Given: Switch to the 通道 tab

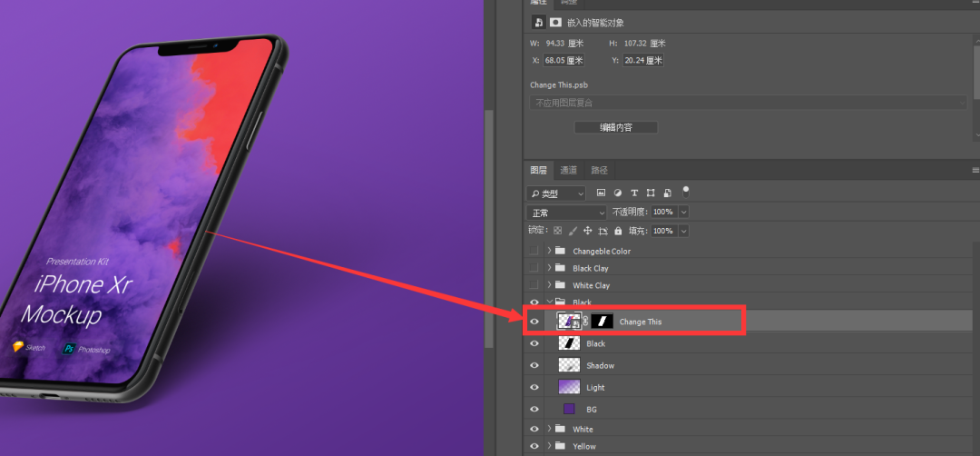Looking at the screenshot, I should [569, 170].
